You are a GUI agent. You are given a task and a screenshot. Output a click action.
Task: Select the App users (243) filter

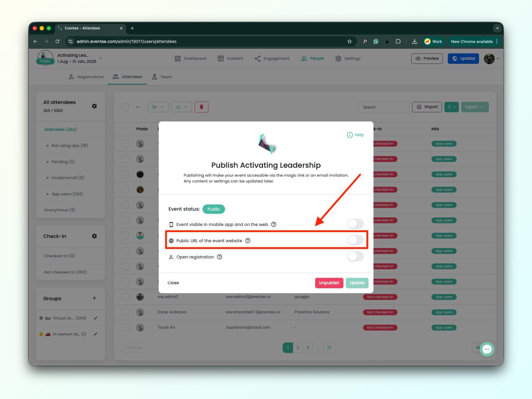(x=67, y=194)
